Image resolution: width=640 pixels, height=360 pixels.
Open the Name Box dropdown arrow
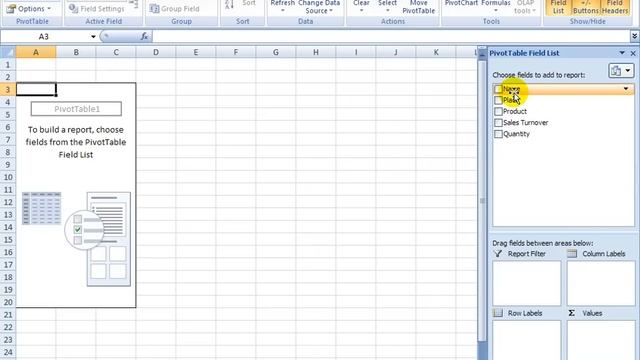(x=93, y=37)
